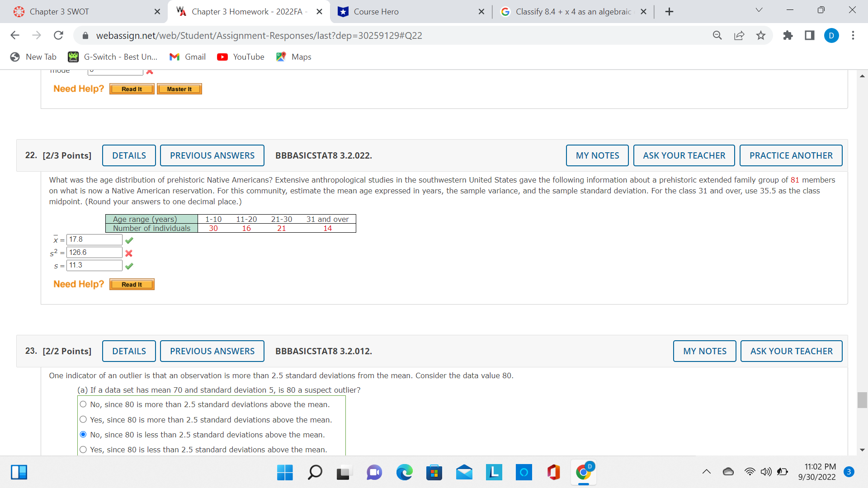This screenshot has height=488, width=868.
Task: Open Microsoft Teams chat from the taskbar
Action: 374,472
